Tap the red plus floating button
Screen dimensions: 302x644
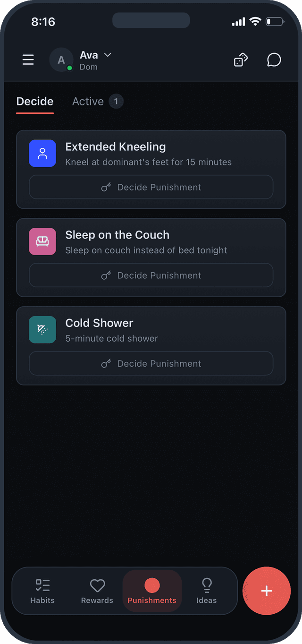point(267,591)
